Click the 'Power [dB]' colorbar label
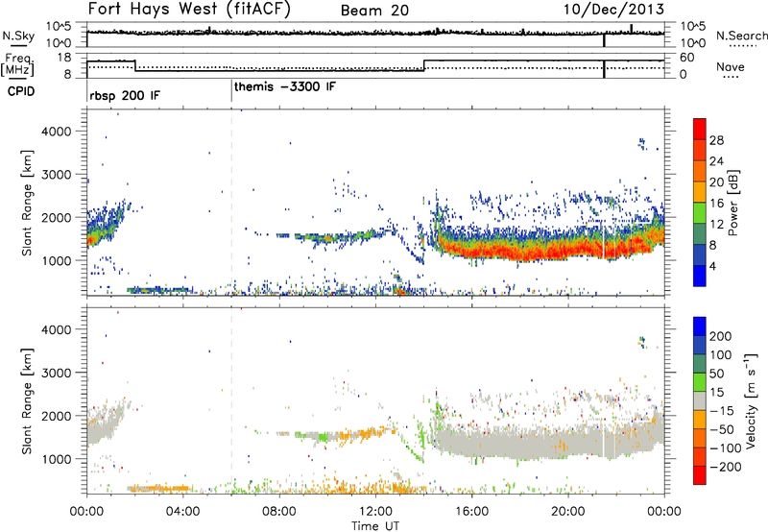Image resolution: width=768 pixels, height=532 pixels. point(732,203)
